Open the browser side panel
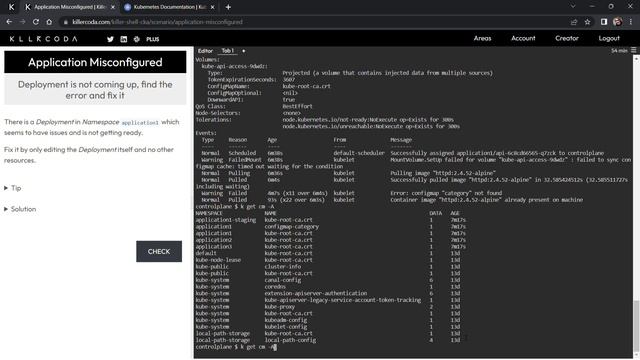The width and height of the screenshot is (640, 360). click(604, 22)
